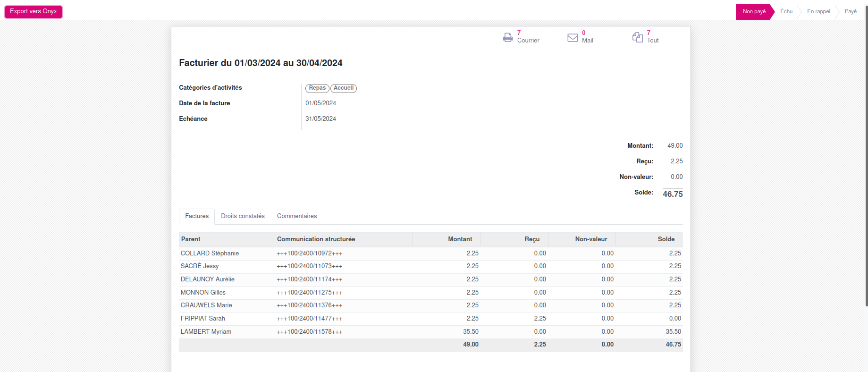Click FRIPPIAT Sarah reçu 2.25
Image resolution: width=868 pixels, height=372 pixels.
click(x=540, y=319)
